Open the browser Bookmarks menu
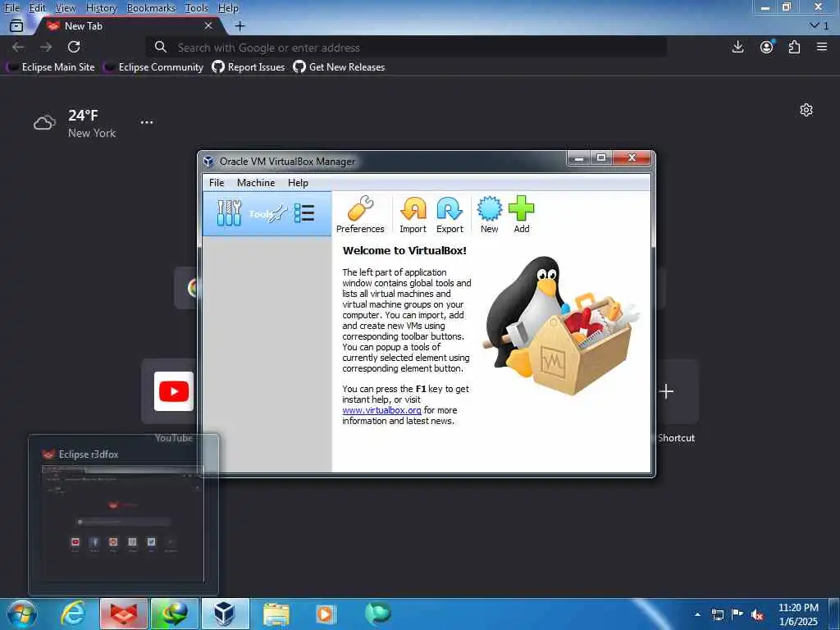This screenshot has width=840, height=630. pos(151,8)
